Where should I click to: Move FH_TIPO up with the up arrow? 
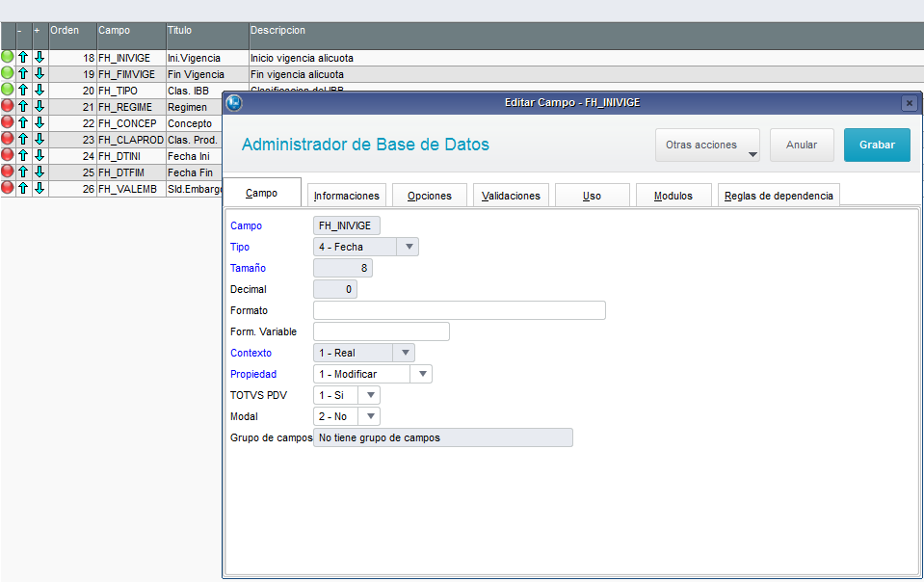[23, 91]
